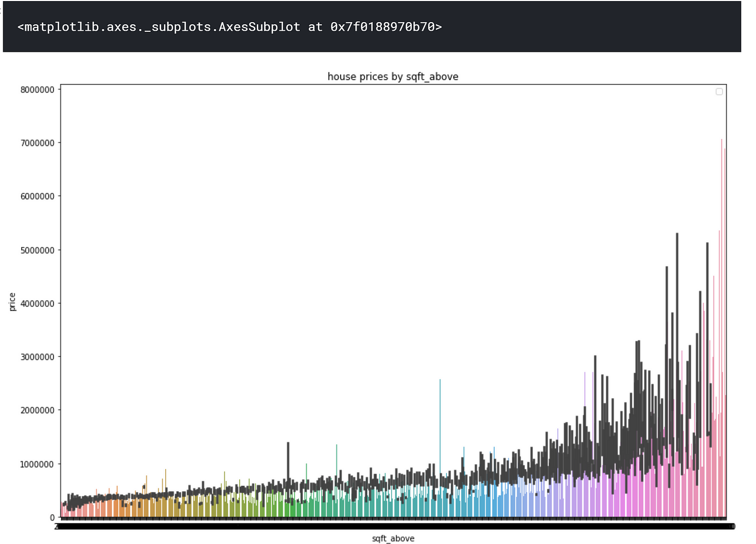Click the tallest pink bar near 7000000

point(721,328)
